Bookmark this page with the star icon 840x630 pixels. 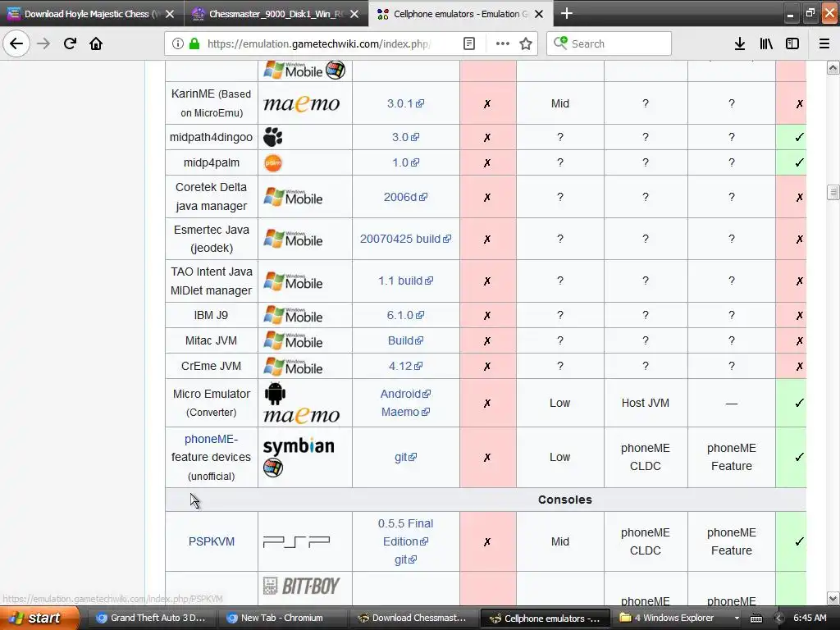526,43
